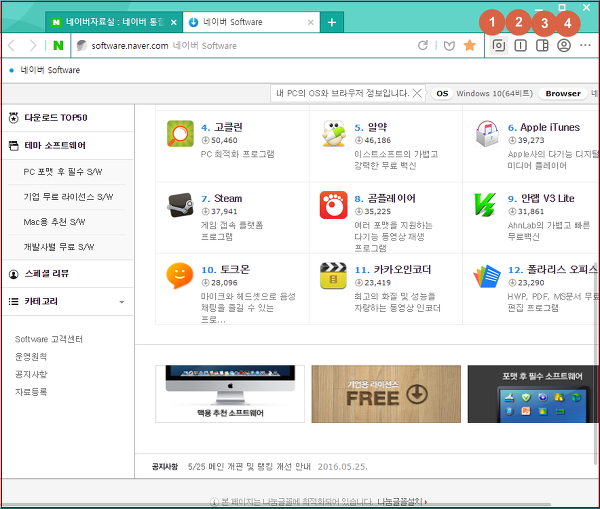Click the Steam app icon
600x509 pixels.
pyautogui.click(x=180, y=205)
